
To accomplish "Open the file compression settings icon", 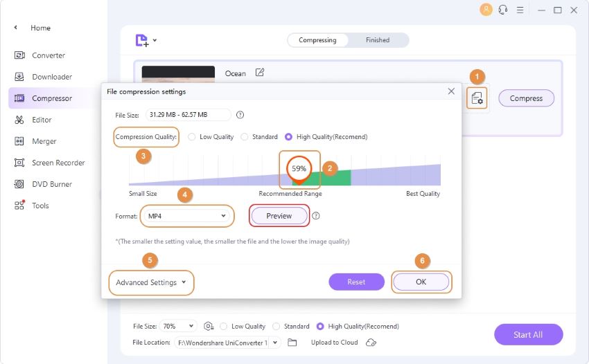I will coord(477,98).
